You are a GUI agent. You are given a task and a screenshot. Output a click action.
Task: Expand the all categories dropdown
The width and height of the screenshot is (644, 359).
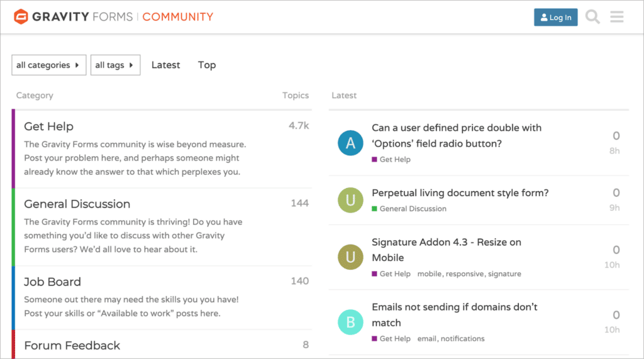(x=49, y=65)
